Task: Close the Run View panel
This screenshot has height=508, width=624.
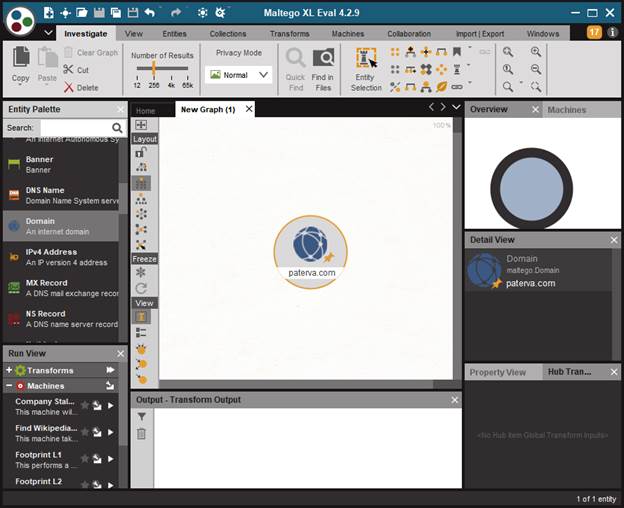Action: click(121, 353)
